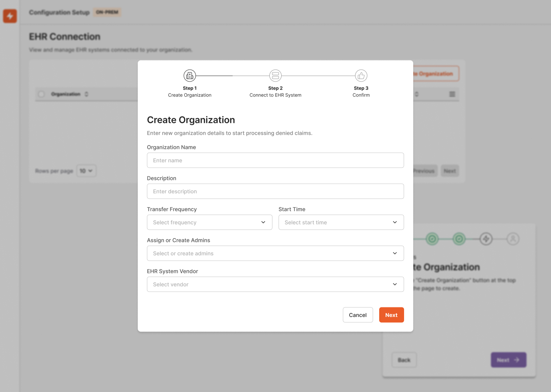The width and height of the screenshot is (551, 392).
Task: Open the Select or create admins dropdown
Action: click(275, 253)
